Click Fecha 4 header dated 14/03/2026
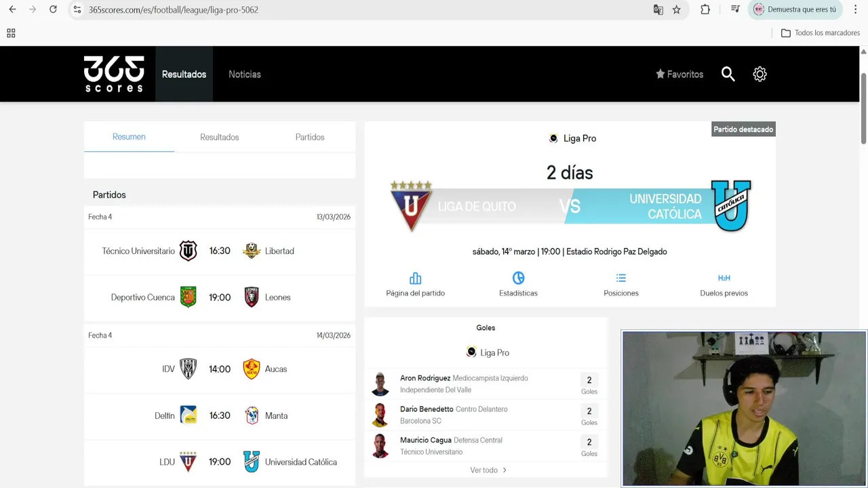The image size is (868, 488). pos(220,335)
